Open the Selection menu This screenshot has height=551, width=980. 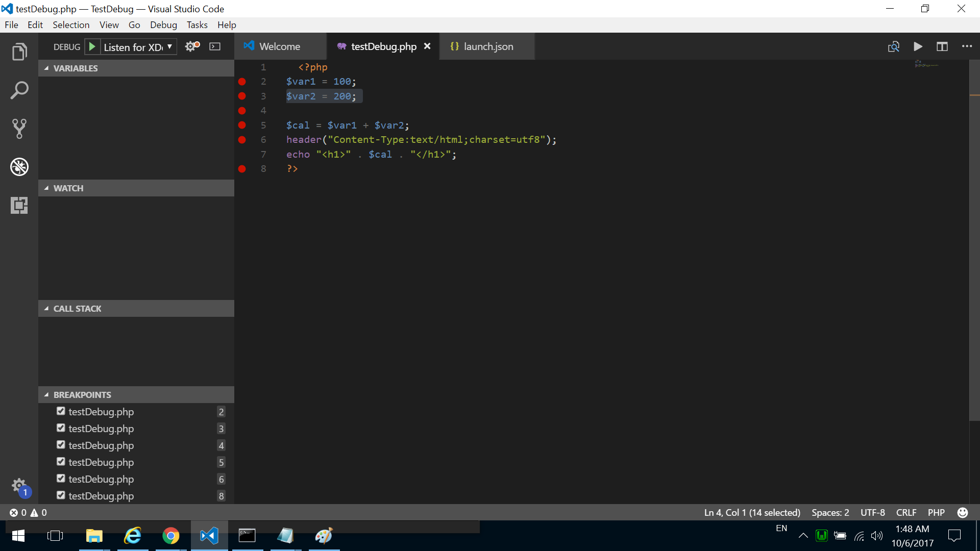coord(71,25)
